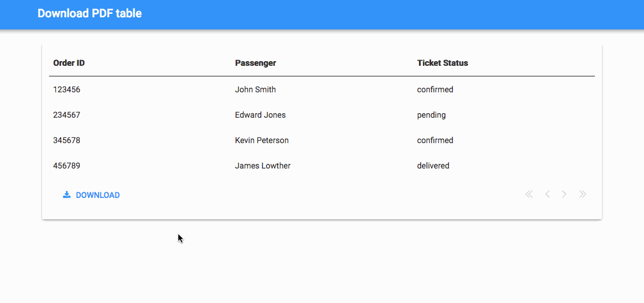The height and width of the screenshot is (303, 644).
Task: Click passenger John Smith
Action: [x=255, y=89]
